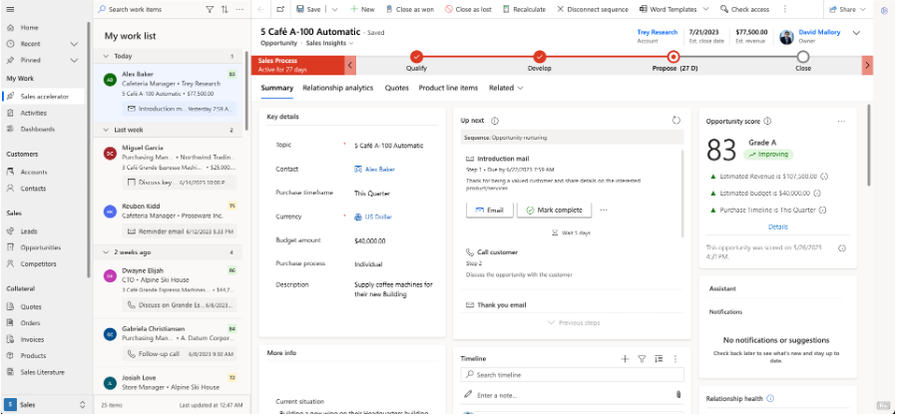Image resolution: width=897 pixels, height=416 pixels.
Task: Open the Quotes tab
Action: point(396,88)
